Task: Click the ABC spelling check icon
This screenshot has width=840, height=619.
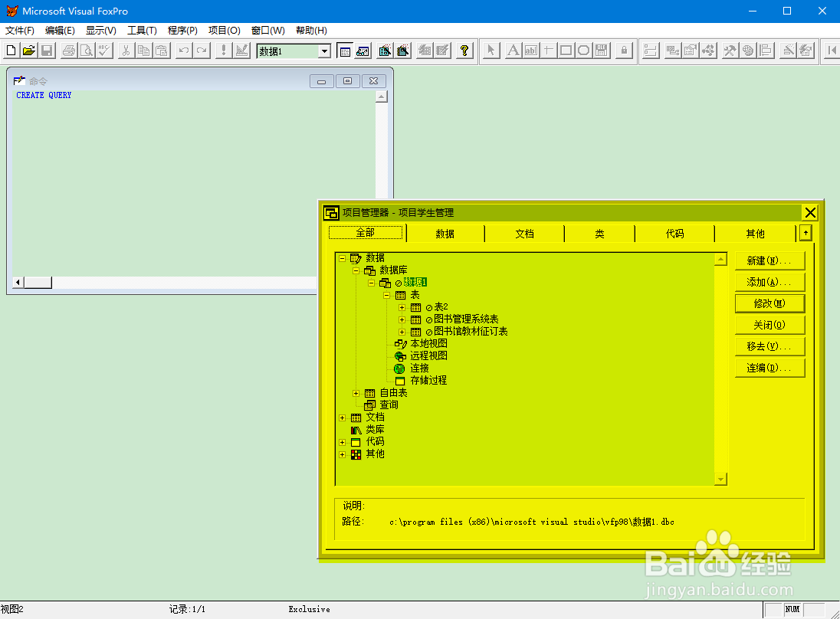Action: coord(104,51)
